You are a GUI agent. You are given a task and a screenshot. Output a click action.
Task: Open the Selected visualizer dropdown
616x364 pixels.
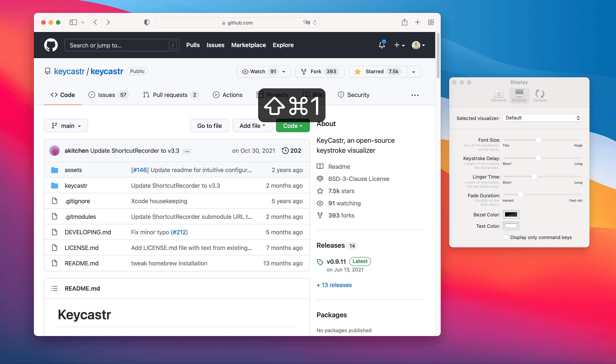(542, 118)
